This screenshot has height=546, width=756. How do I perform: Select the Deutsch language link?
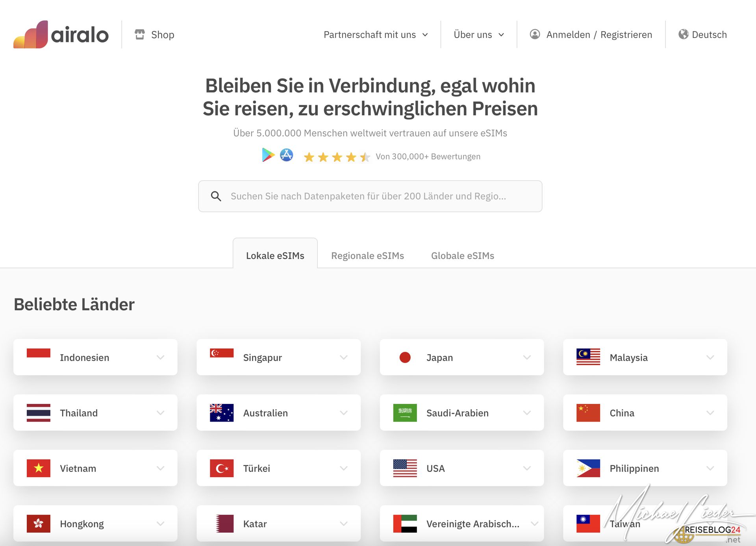709,35
